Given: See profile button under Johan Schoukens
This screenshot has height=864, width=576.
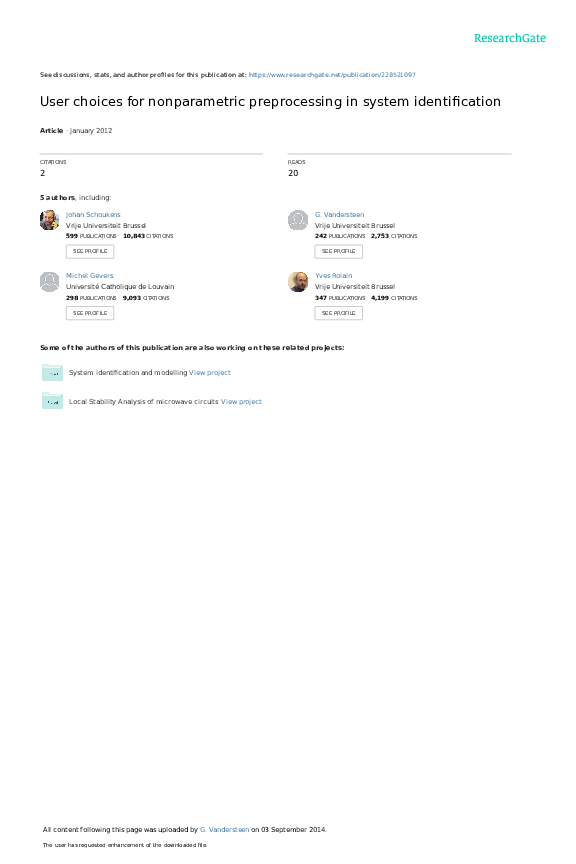Looking at the screenshot, I should click(x=90, y=251).
